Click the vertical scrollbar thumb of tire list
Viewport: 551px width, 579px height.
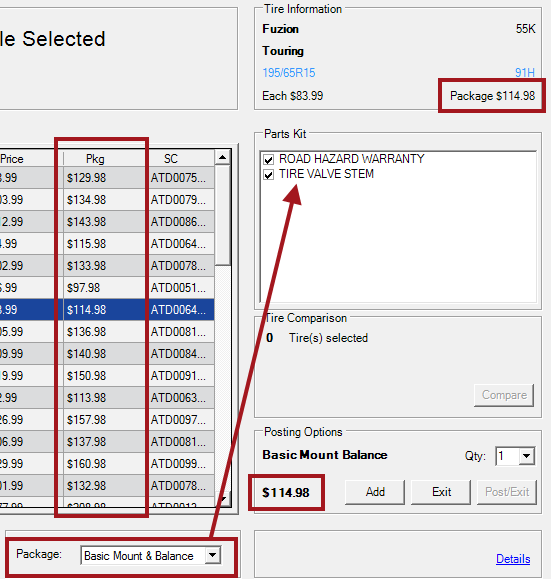pos(222,215)
